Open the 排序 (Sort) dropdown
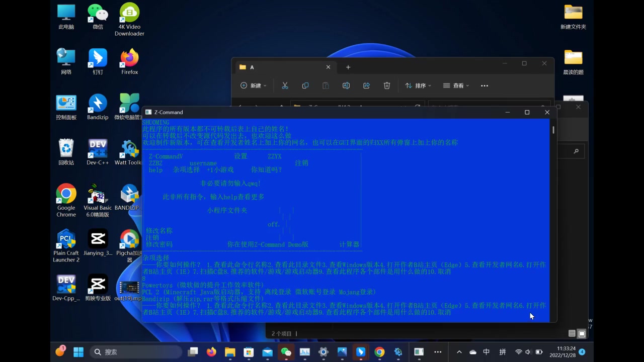Screen dimensions: 644x362 (x=418, y=85)
